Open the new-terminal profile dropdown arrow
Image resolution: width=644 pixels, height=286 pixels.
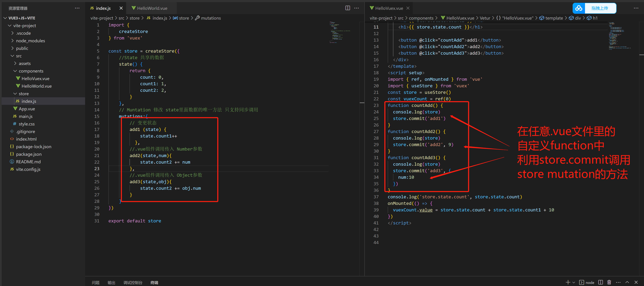tap(574, 283)
